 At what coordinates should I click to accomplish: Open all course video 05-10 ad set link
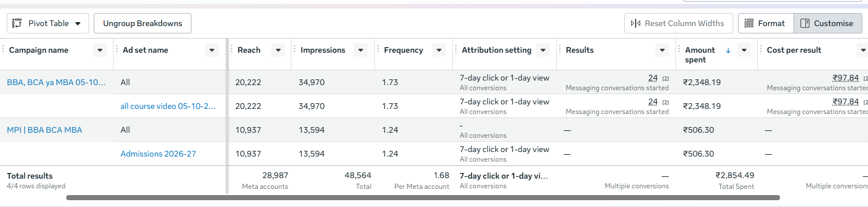pos(168,106)
